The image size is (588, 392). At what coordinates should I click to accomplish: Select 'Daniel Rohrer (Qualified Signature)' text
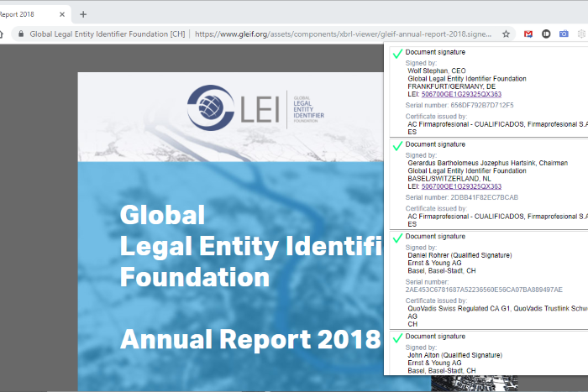[459, 255]
